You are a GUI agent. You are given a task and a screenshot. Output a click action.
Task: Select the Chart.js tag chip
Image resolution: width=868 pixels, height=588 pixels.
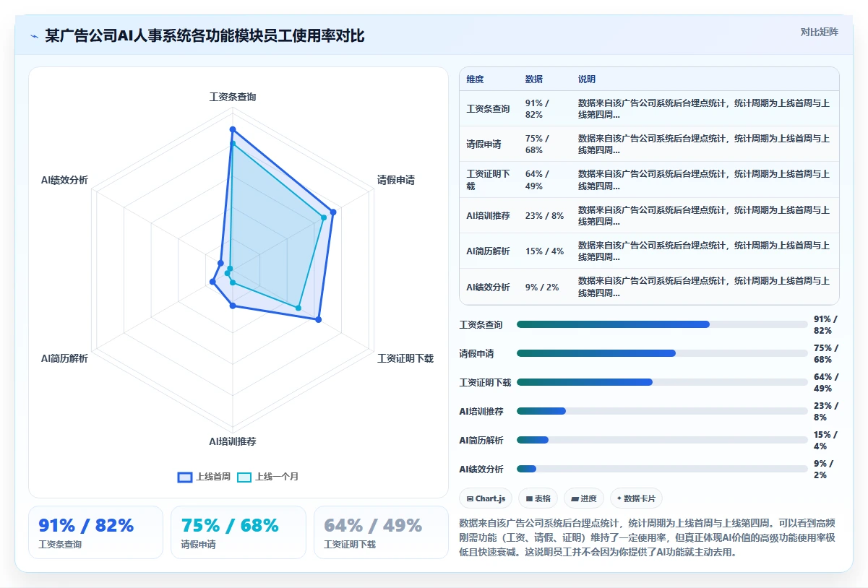[x=486, y=498]
